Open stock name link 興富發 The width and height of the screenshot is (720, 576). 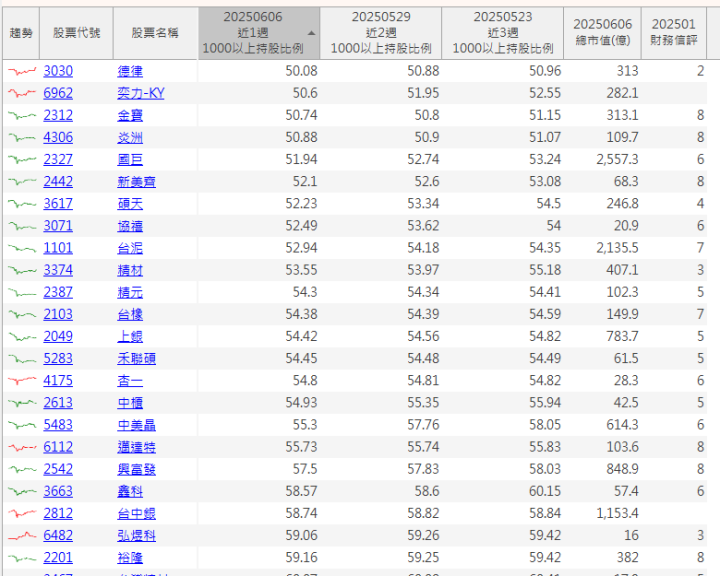136,469
